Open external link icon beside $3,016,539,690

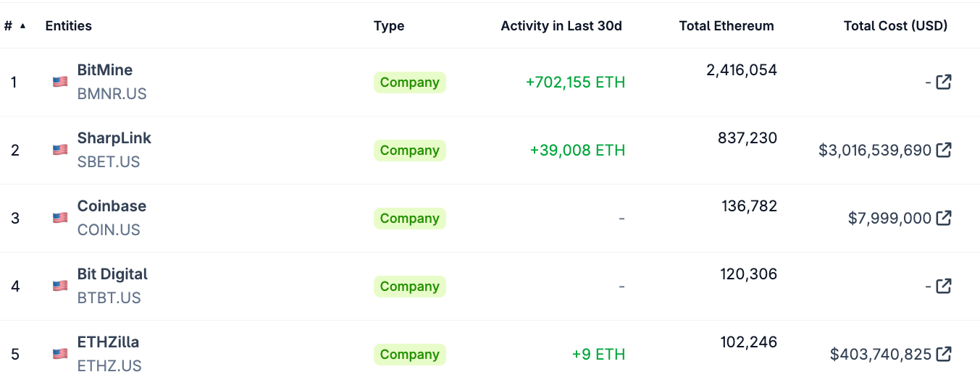coord(943,151)
